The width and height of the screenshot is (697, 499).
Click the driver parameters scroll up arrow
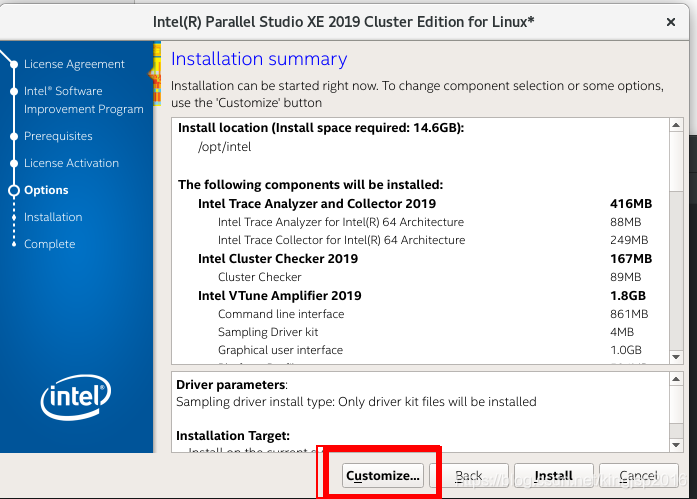[x=676, y=379]
